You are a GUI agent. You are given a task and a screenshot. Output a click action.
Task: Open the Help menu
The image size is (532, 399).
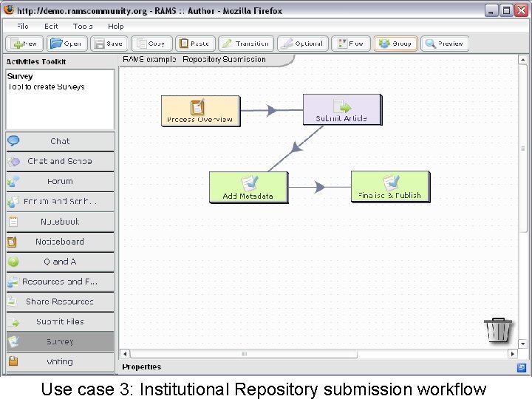[116, 26]
